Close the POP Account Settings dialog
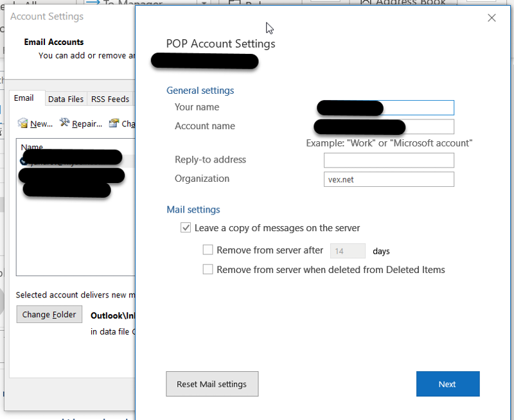The height and width of the screenshot is (420, 514). (492, 18)
